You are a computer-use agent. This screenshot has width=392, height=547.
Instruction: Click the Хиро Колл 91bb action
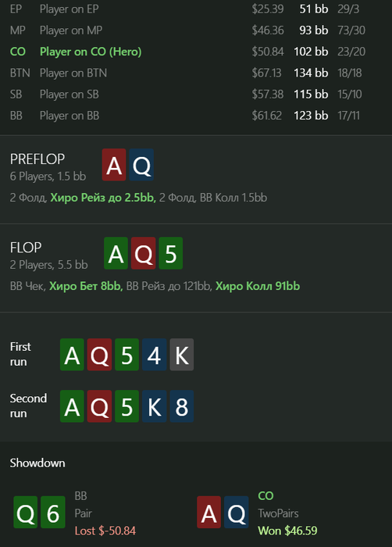click(258, 286)
